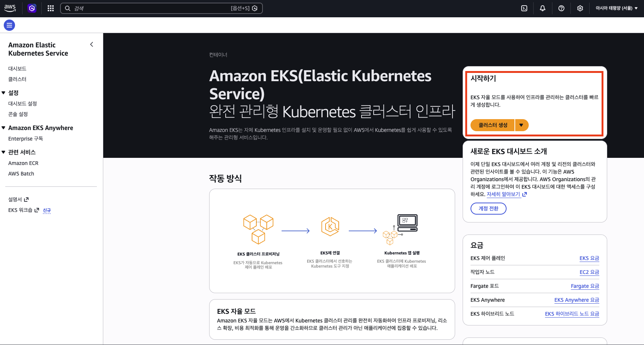Click the AWS logo to go home

pyautogui.click(x=10, y=8)
